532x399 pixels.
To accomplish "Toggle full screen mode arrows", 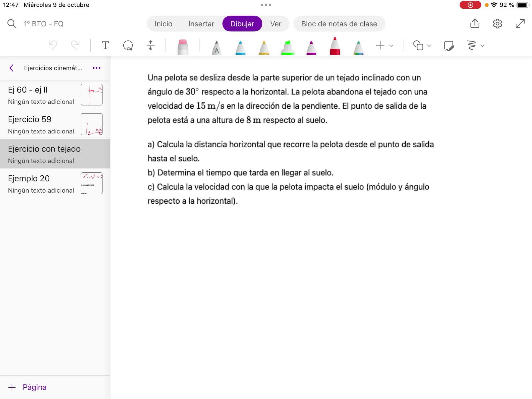I will click(x=520, y=24).
